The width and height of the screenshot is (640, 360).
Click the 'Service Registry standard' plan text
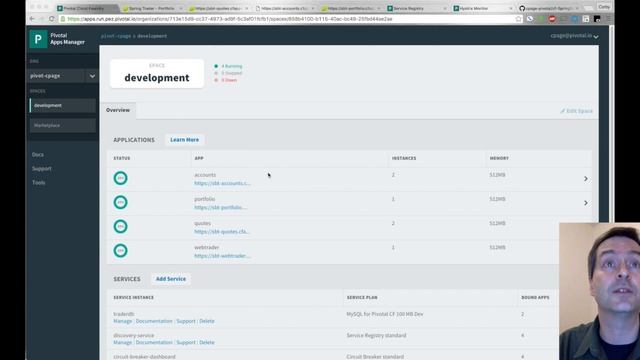coord(376,336)
